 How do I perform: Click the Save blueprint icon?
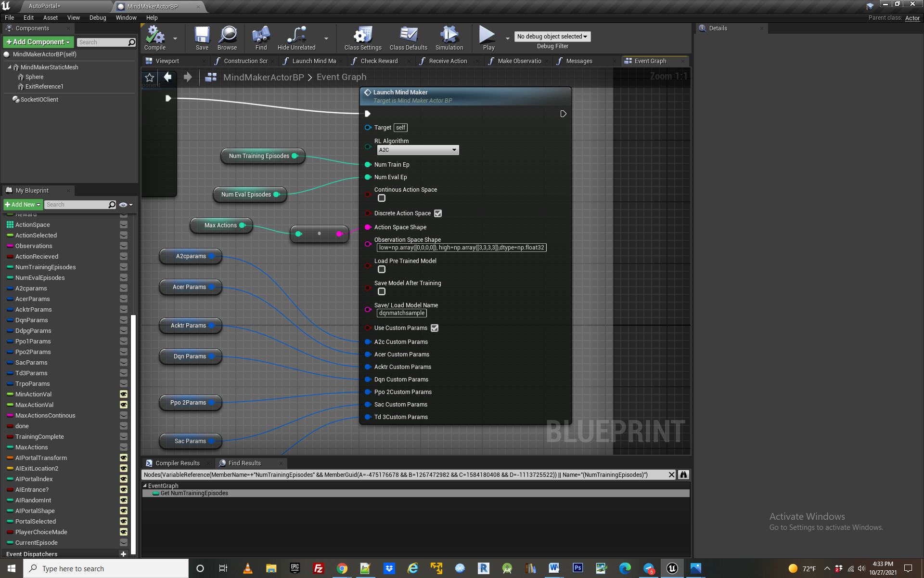pos(202,37)
